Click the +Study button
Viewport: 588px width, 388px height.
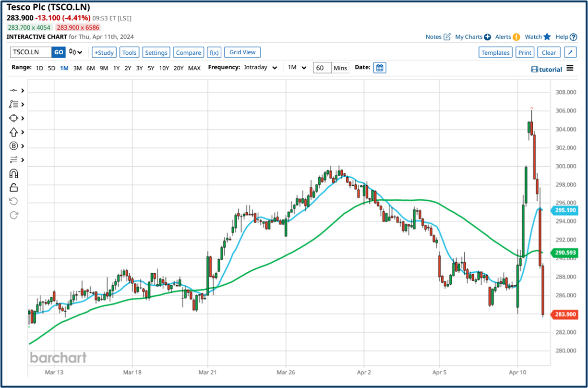tap(104, 53)
